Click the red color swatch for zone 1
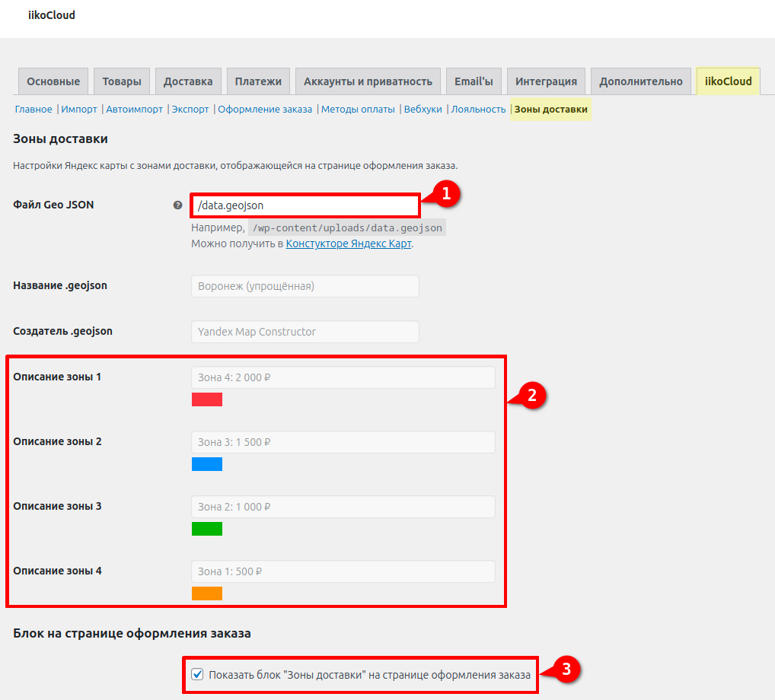The image size is (775, 700). point(207,399)
